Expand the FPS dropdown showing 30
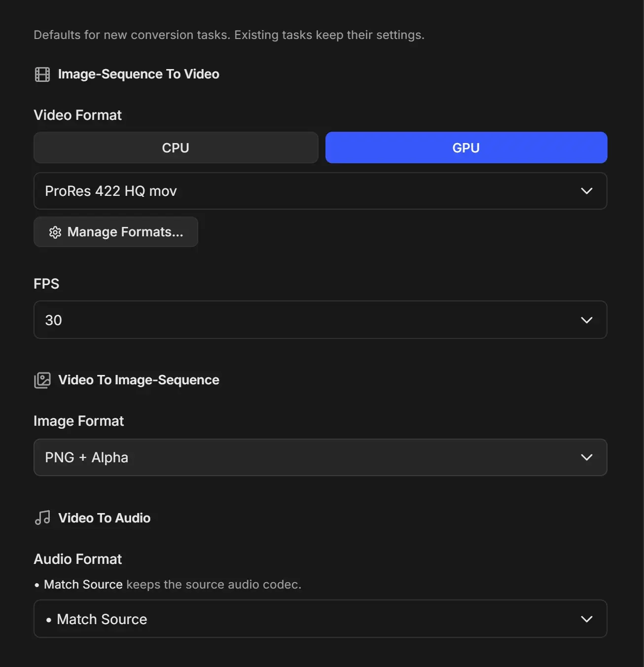The image size is (644, 667). pos(320,320)
